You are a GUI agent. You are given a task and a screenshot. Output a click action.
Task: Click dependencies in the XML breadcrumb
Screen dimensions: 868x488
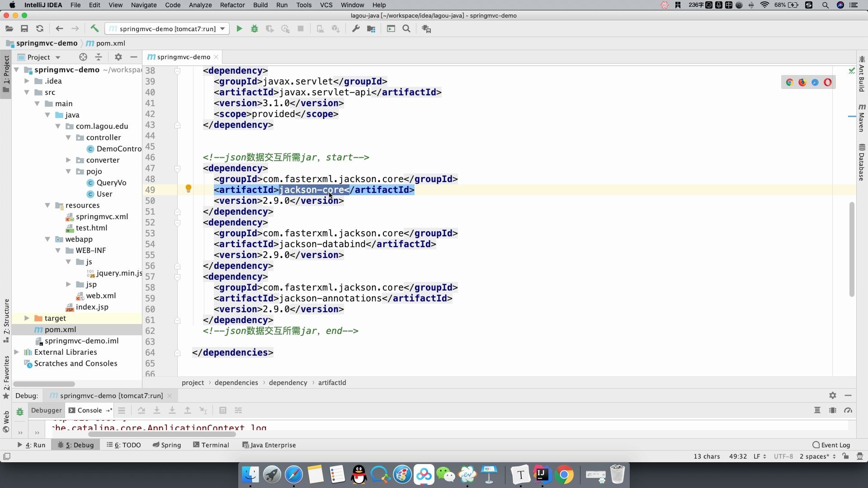click(x=236, y=383)
